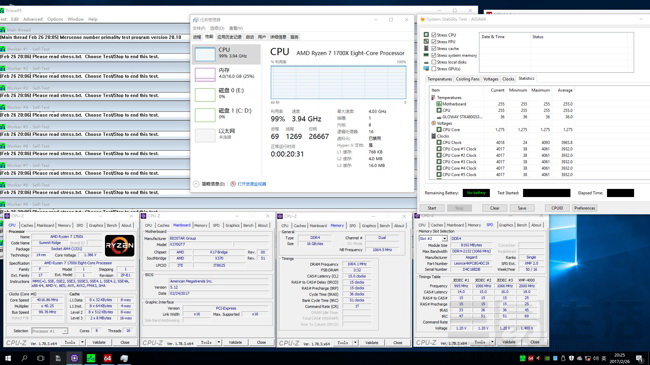The width and height of the screenshot is (650, 365).
Task: Switch to Voltages tab in AIDA64
Action: click(490, 79)
